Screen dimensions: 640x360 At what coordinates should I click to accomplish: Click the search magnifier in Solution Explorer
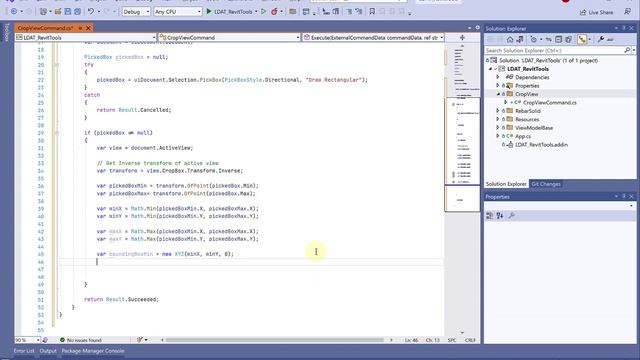coord(627,50)
